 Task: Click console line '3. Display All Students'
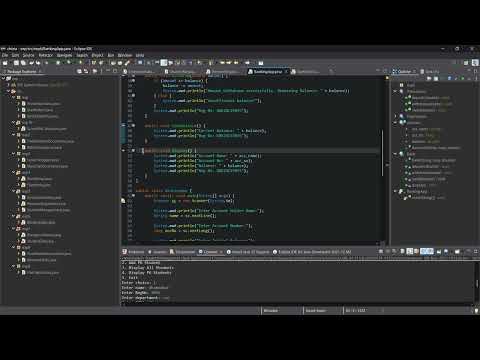pos(148,267)
